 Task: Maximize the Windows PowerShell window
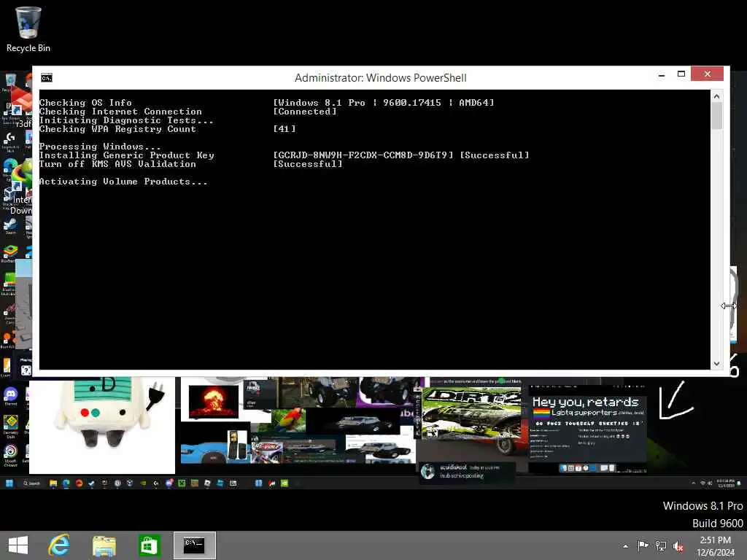681,74
